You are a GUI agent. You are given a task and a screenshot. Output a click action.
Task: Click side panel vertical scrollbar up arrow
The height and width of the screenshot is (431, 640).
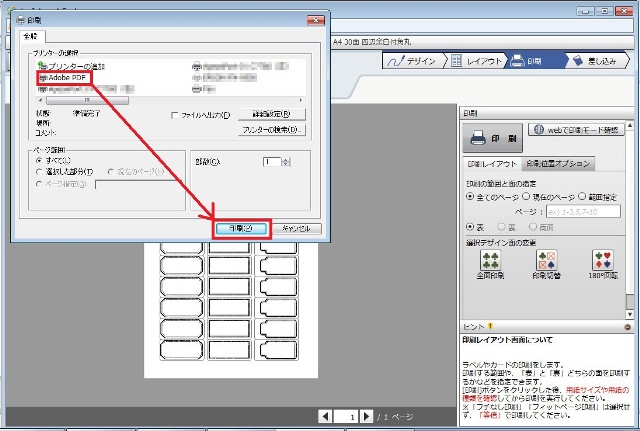630,126
